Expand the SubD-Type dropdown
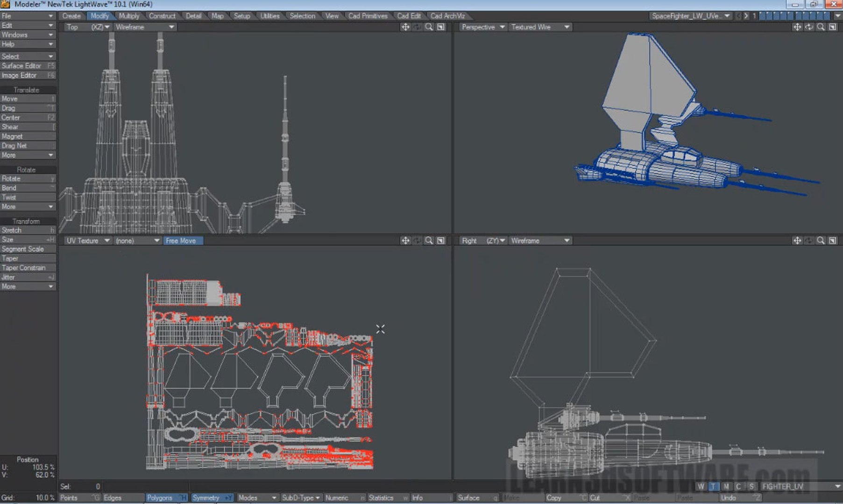Image resolution: width=843 pixels, height=504 pixels. coord(301,498)
